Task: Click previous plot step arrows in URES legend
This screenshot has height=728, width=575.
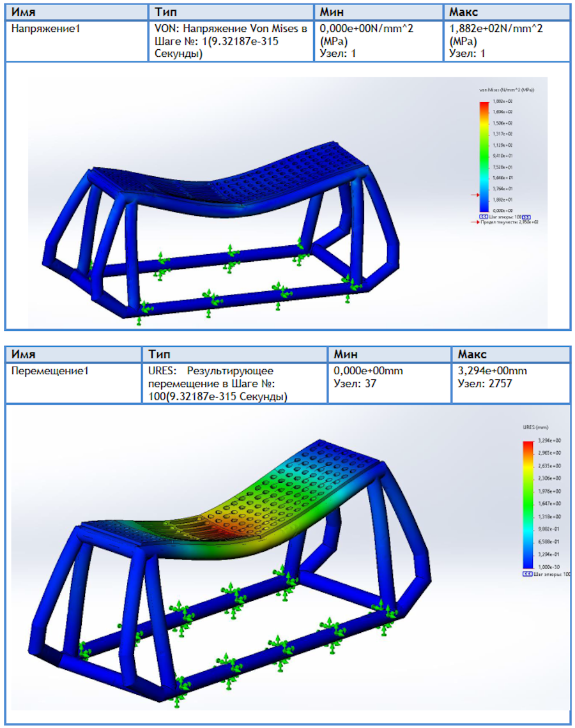Action: (x=527, y=574)
